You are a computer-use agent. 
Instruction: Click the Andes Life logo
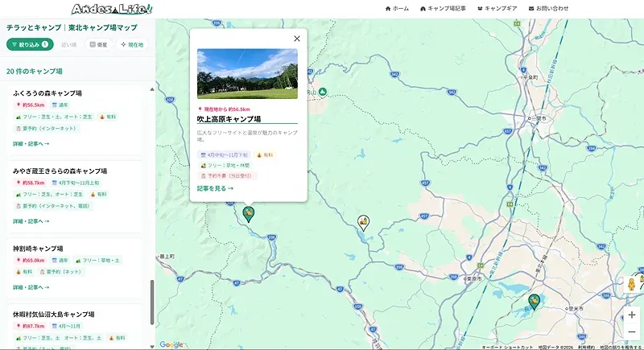112,9
